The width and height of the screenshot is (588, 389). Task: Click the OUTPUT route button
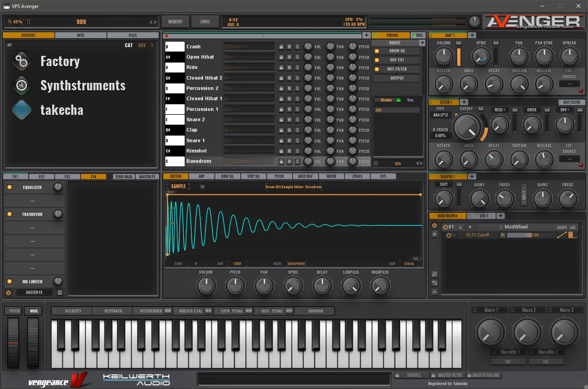[397, 78]
